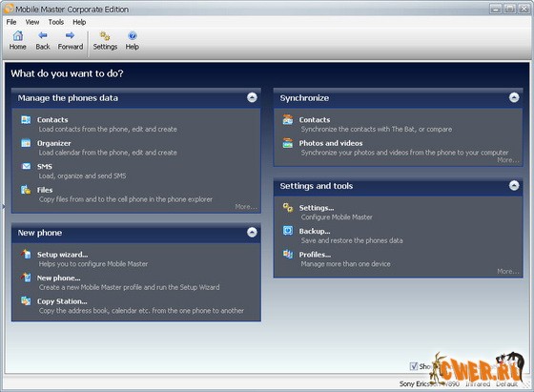534x392 pixels.
Task: Go back with the Back arrow
Action: coord(43,35)
